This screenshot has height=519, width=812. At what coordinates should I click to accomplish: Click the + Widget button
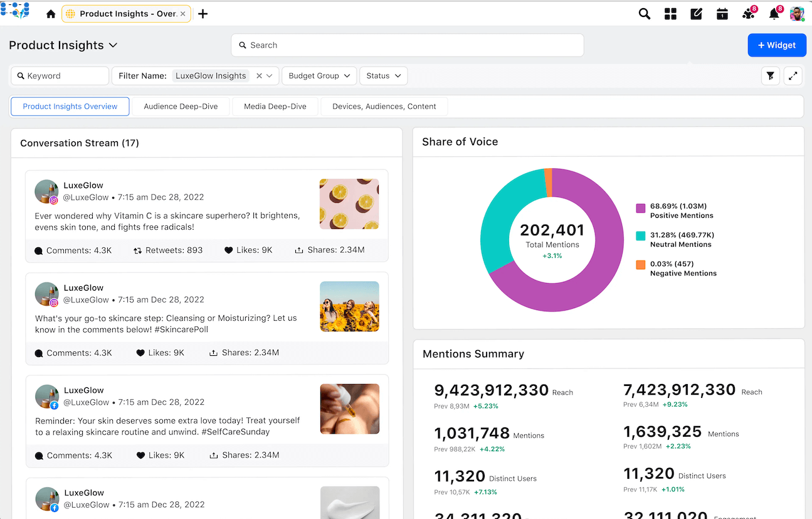tap(777, 45)
